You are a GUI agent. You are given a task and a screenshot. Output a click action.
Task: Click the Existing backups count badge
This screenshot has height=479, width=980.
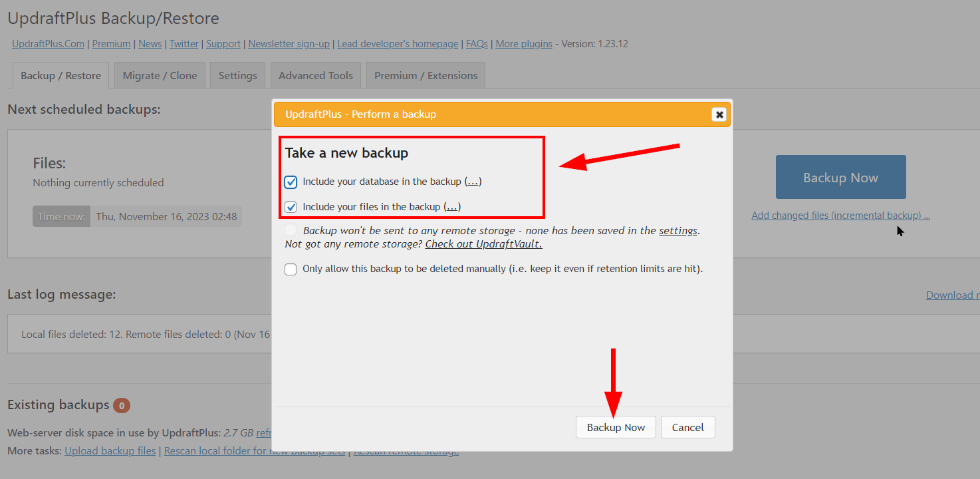122,405
